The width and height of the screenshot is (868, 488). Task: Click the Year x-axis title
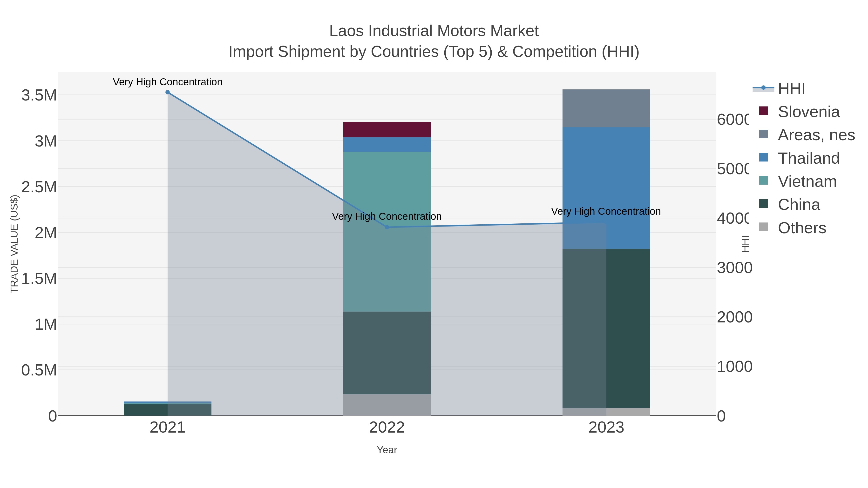click(387, 450)
